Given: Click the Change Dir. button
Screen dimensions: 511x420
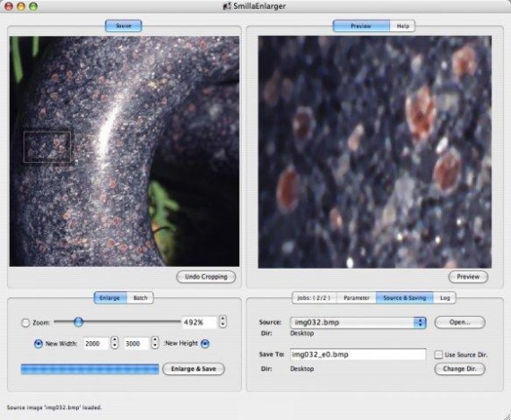Looking at the screenshot, I should click(460, 369).
